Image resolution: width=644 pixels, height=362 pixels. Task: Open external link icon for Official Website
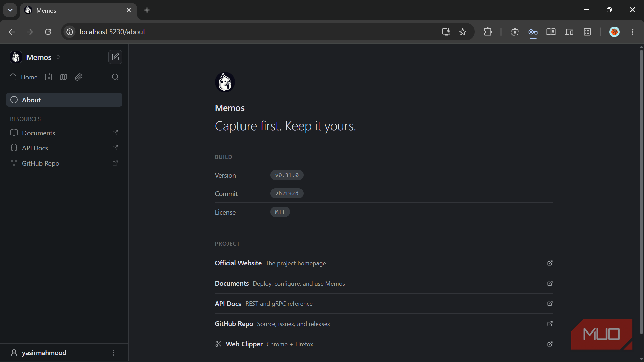click(550, 263)
